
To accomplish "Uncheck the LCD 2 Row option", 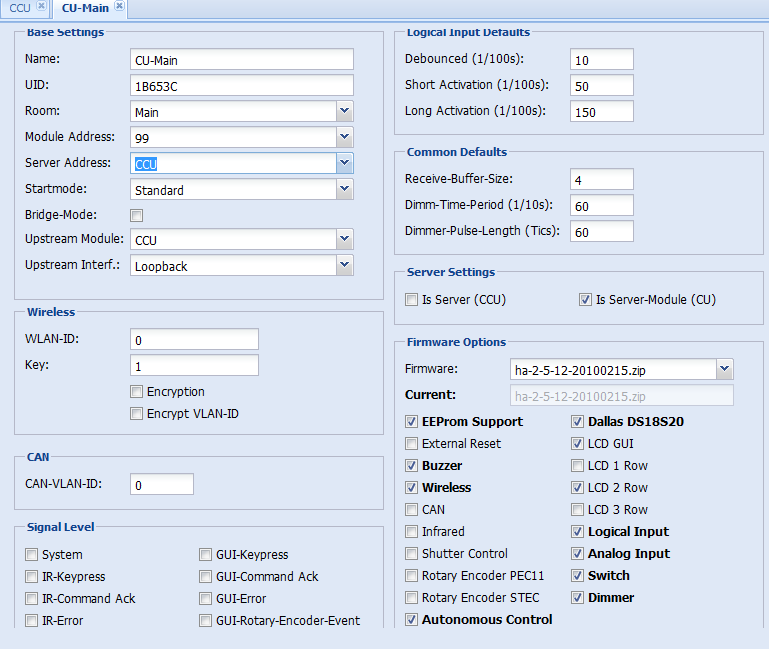I will pos(578,488).
